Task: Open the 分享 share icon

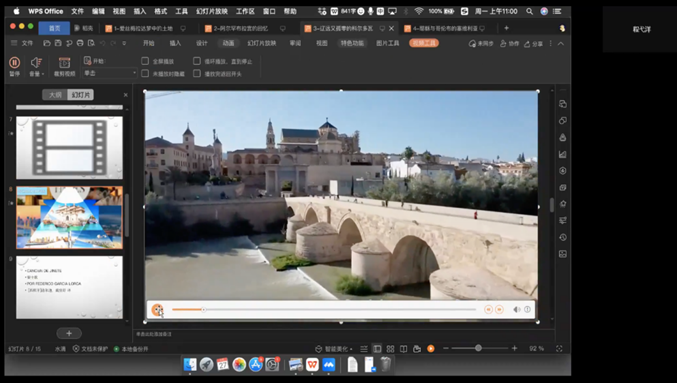Action: (x=533, y=44)
